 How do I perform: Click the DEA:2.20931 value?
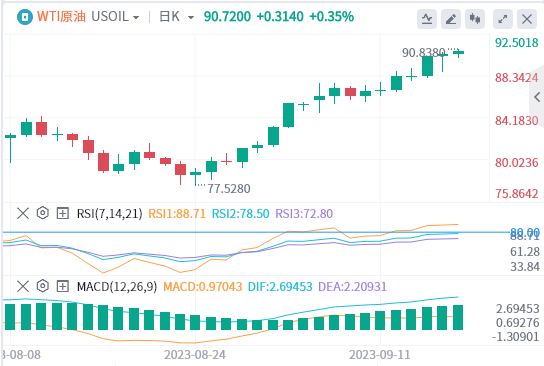tap(352, 287)
